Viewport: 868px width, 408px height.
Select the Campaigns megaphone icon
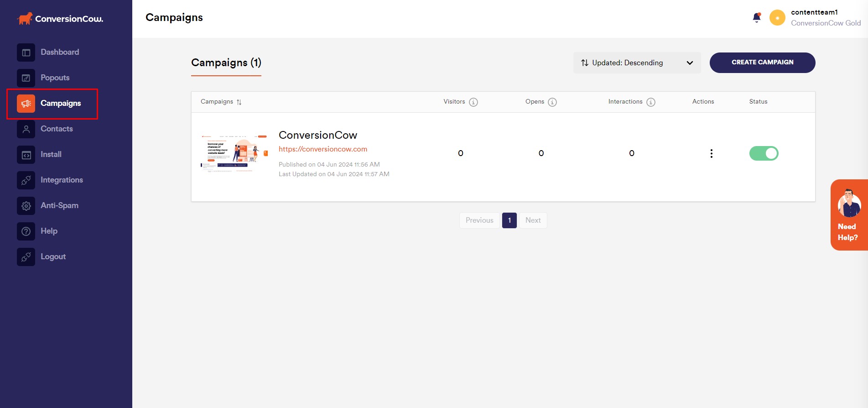(x=26, y=104)
